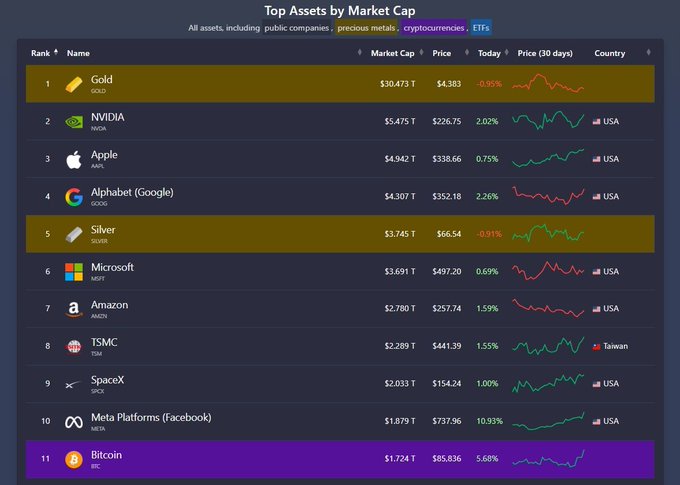Click the Apple logo icon
The width and height of the screenshot is (680, 485).
(x=74, y=160)
